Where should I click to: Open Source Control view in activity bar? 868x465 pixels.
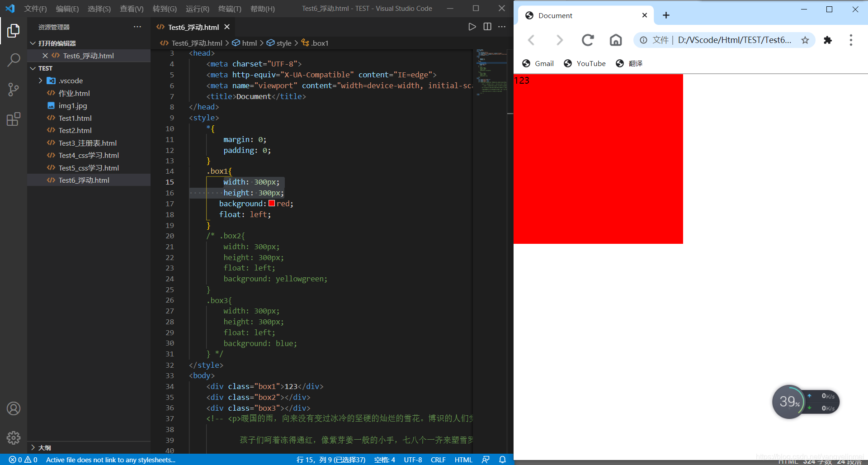pos(14,90)
